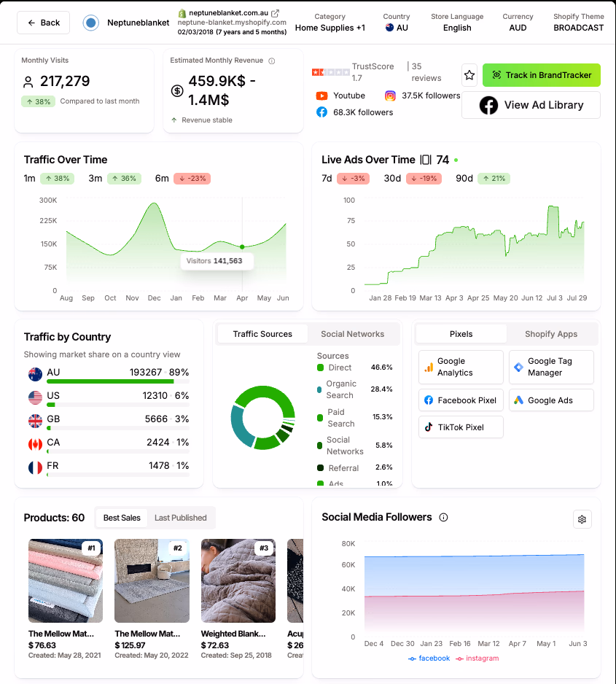Click the info icon next to Social Media Followers
616x684 pixels.
443,517
